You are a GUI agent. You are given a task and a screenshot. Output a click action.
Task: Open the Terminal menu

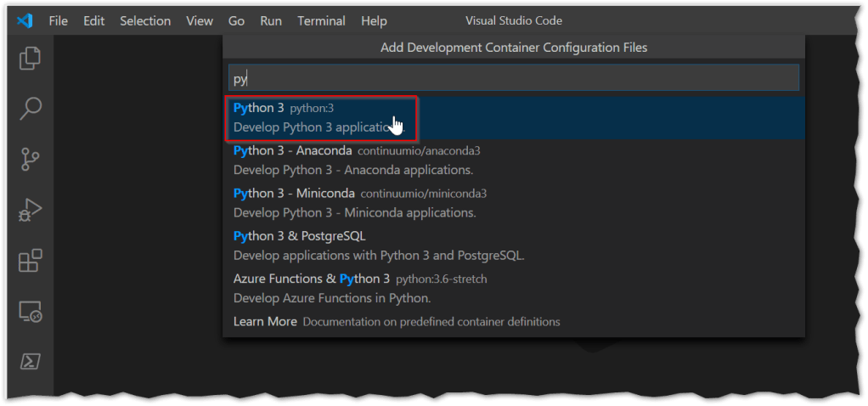tap(321, 20)
